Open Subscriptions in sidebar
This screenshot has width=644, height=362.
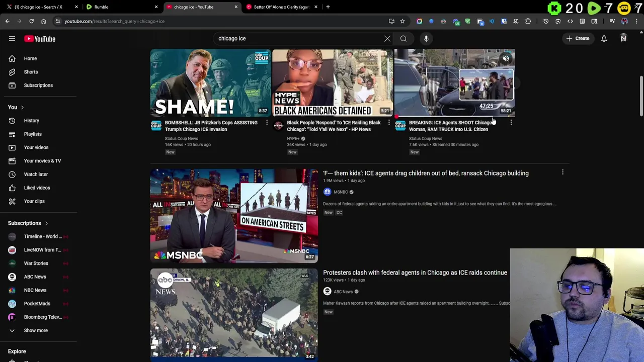click(x=38, y=85)
